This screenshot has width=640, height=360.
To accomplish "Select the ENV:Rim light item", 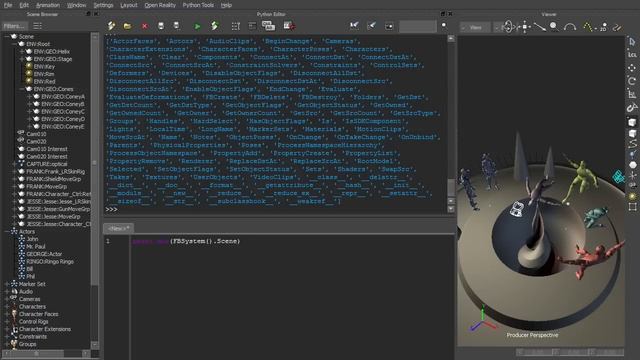I will point(44,74).
